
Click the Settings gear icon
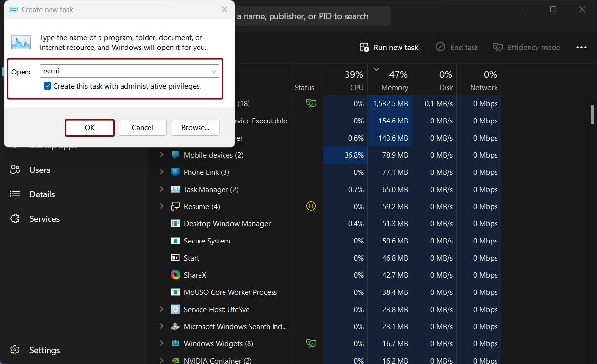[x=15, y=350]
